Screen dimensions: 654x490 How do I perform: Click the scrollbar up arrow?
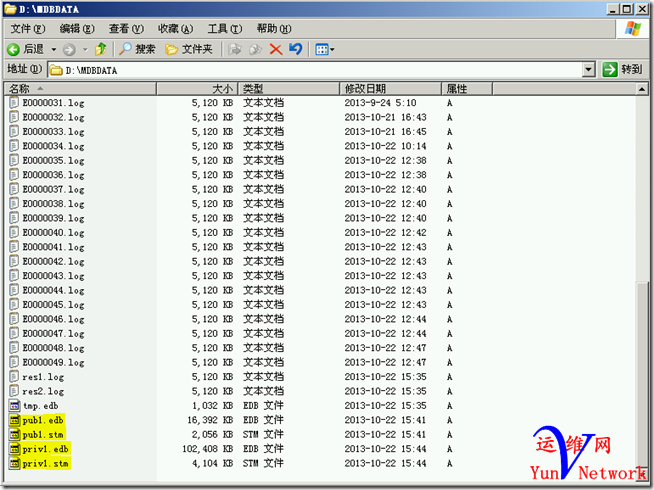click(641, 89)
